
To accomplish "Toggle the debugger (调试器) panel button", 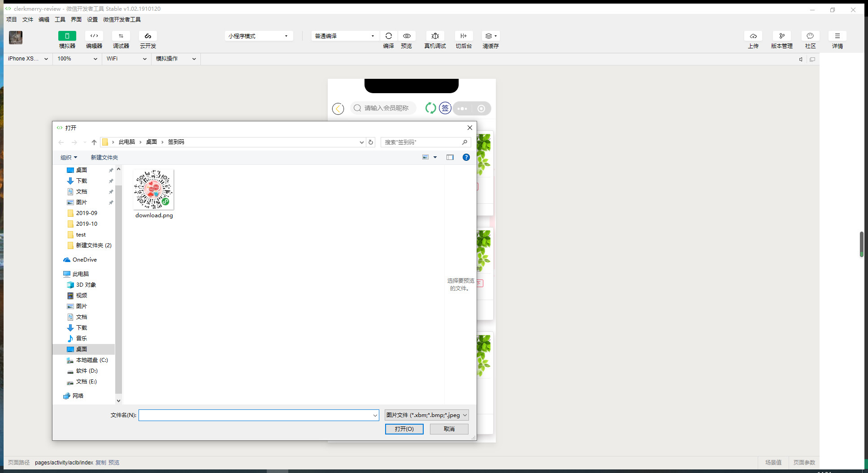I will click(x=121, y=36).
